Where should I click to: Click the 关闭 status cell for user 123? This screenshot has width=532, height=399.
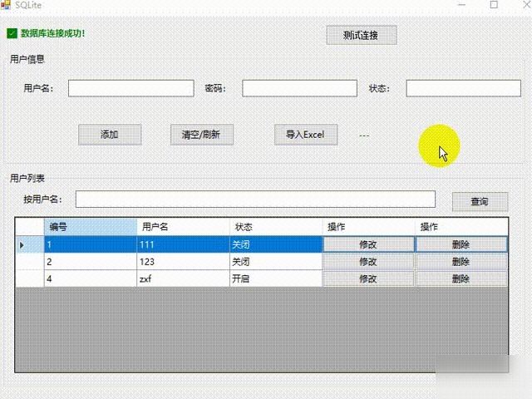pos(276,262)
